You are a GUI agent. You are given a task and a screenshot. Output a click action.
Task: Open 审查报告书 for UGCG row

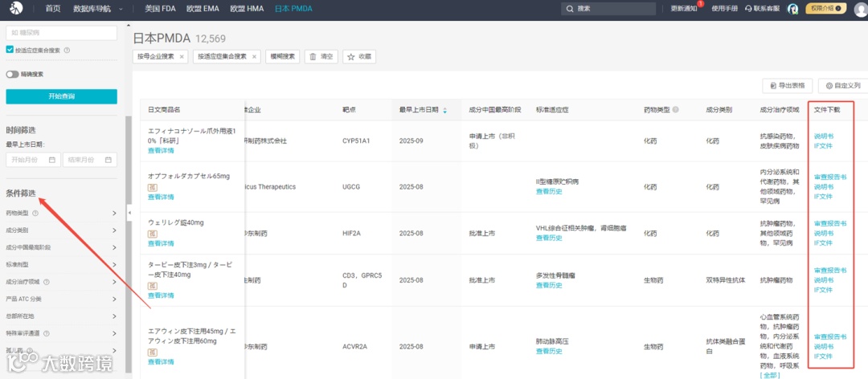[x=830, y=177]
